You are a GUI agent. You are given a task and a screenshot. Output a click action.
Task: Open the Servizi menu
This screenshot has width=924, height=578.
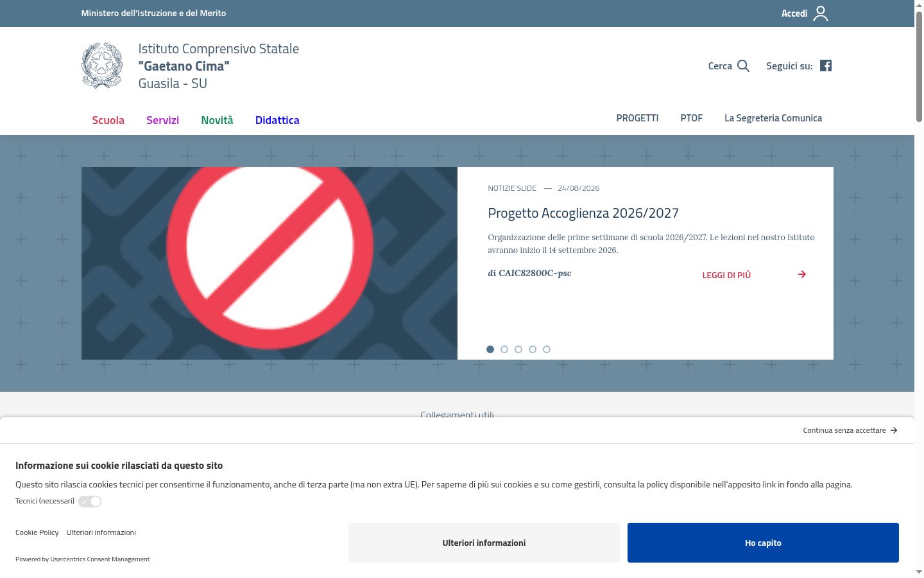point(162,120)
